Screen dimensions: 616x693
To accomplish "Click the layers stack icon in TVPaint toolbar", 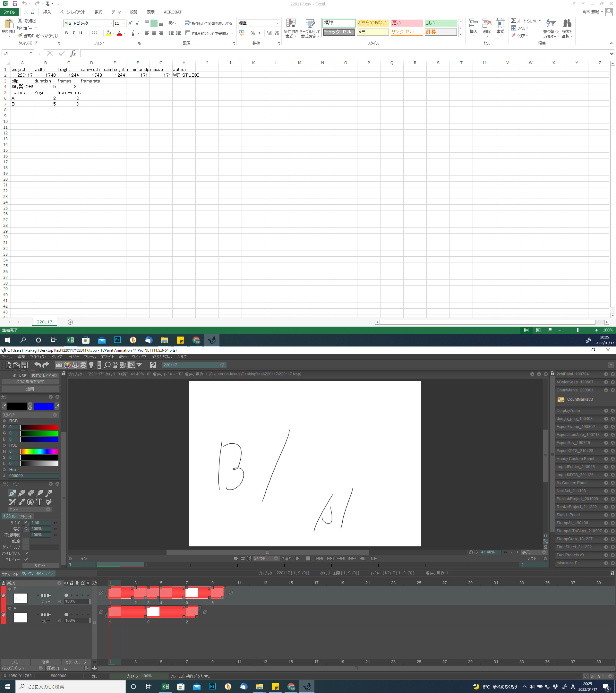I will [83, 365].
